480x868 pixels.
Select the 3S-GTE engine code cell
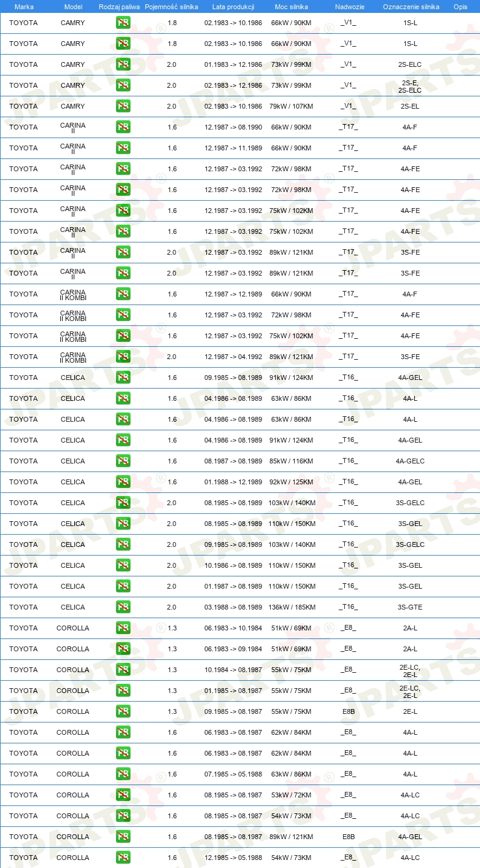pyautogui.click(x=410, y=607)
